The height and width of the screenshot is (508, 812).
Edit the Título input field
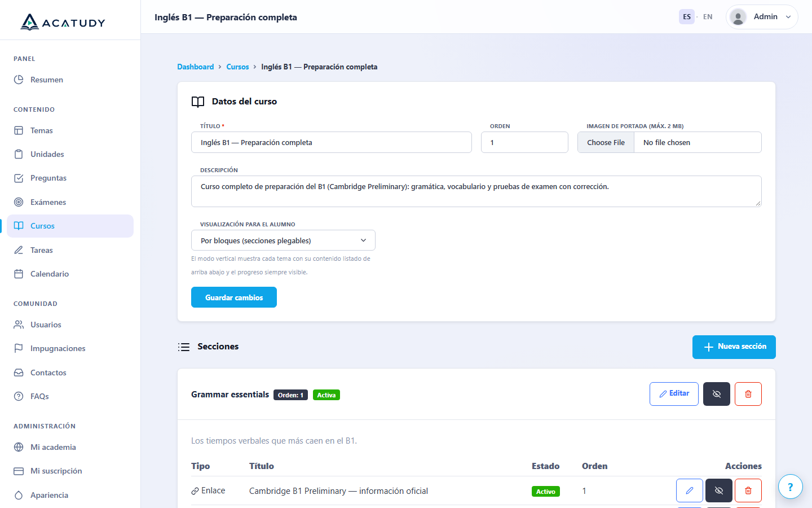[332, 142]
